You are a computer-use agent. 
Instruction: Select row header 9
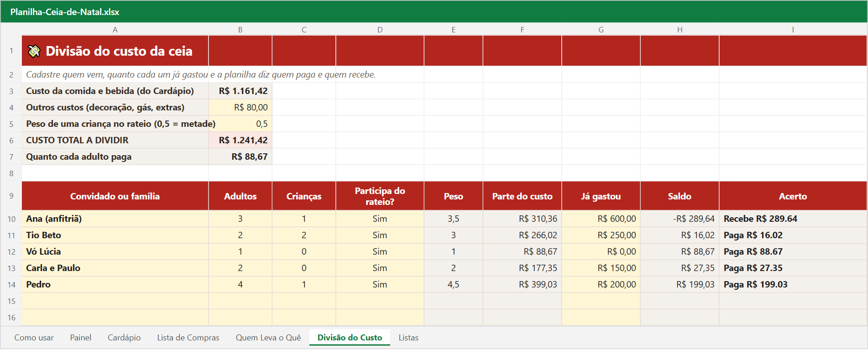[x=11, y=196]
